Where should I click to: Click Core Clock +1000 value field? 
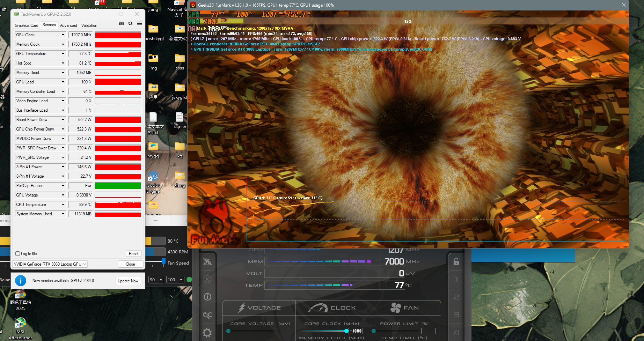tap(356, 331)
